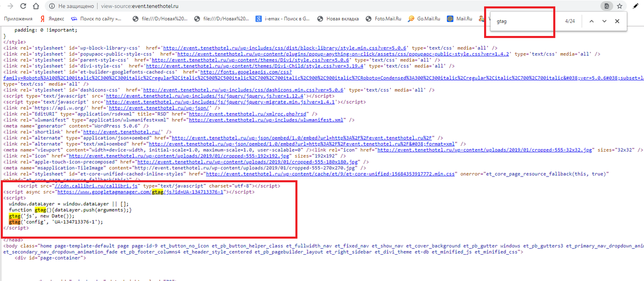
Task: Click the gtag('config', 'UA-134713376-1'); line
Action: click(x=55, y=221)
